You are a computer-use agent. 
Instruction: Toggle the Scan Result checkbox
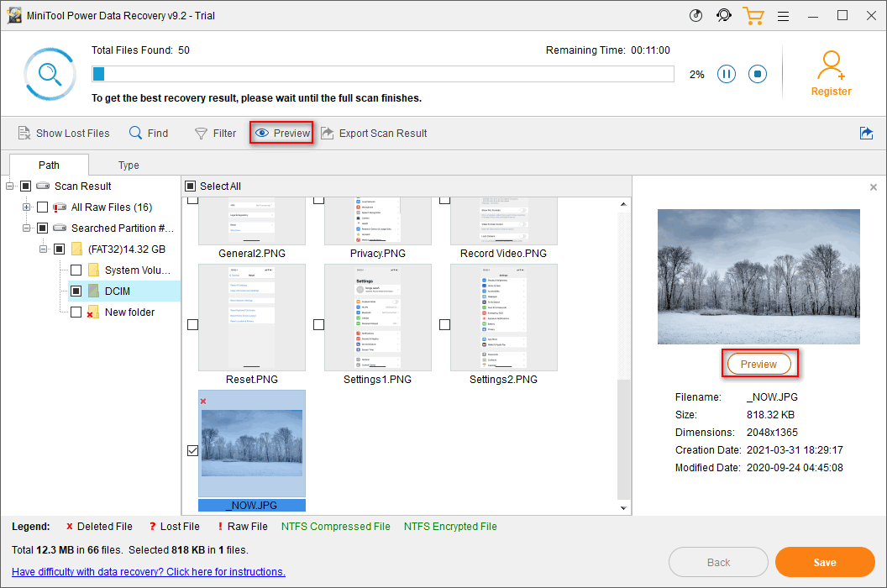(25, 186)
